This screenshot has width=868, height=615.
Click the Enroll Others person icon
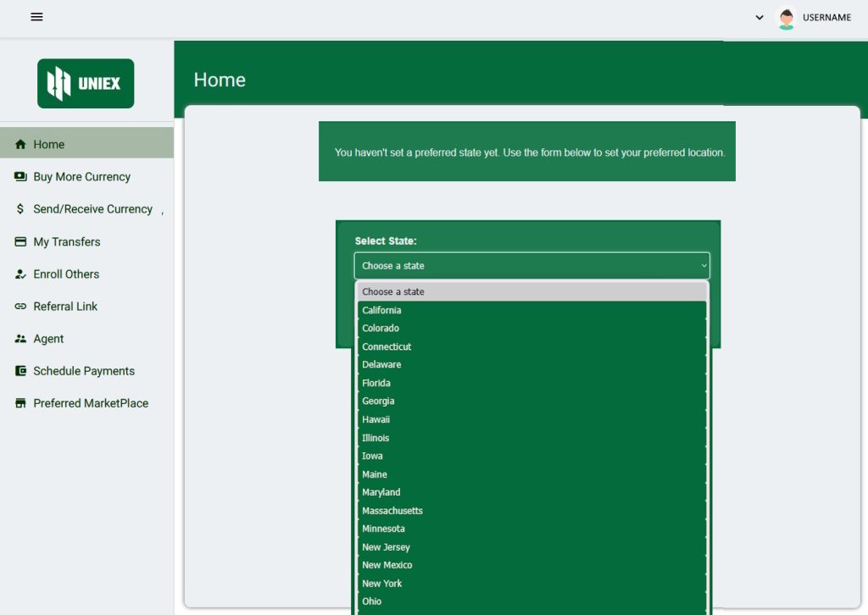(x=20, y=274)
